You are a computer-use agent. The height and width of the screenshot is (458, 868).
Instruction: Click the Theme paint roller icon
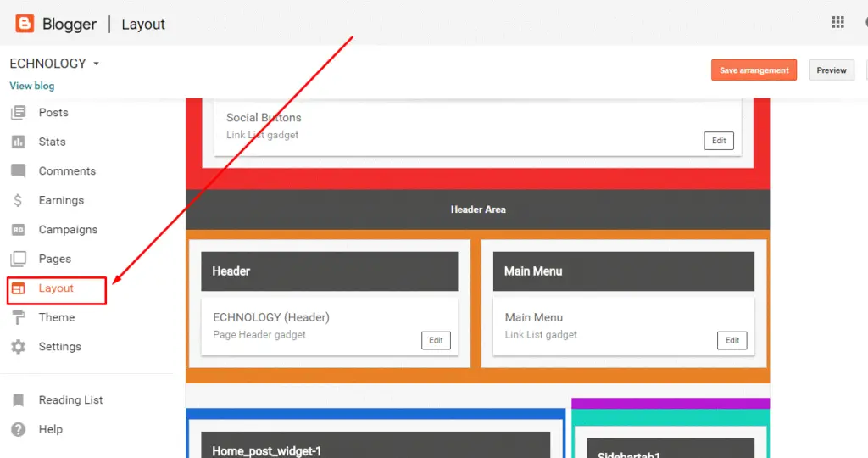[x=19, y=317]
